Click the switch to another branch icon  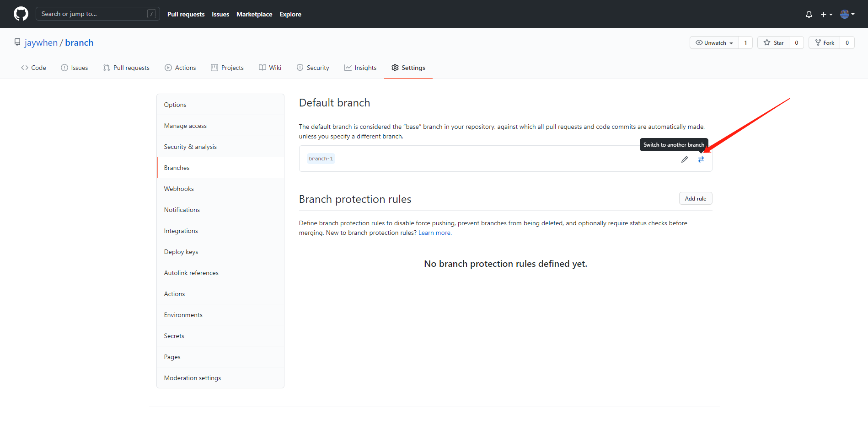701,159
